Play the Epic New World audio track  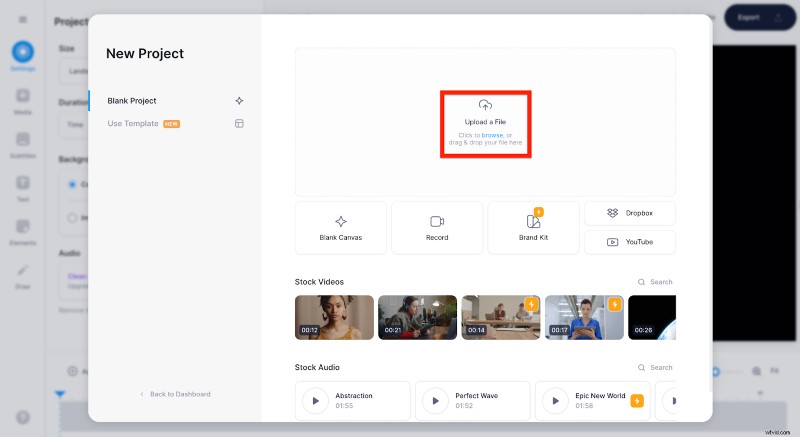555,401
